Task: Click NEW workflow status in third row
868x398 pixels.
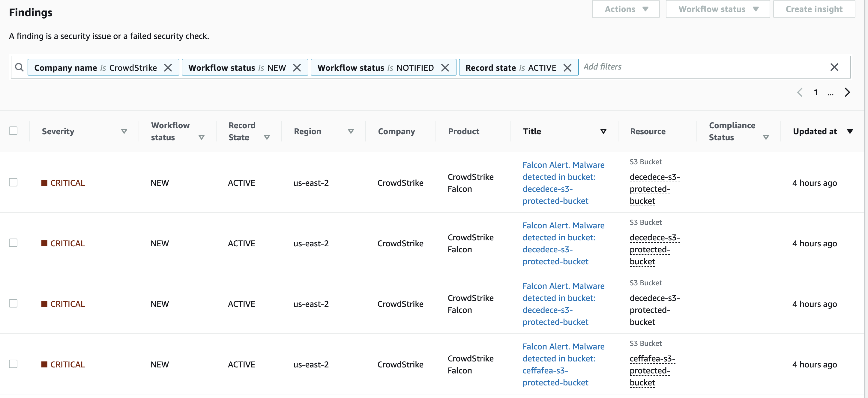Action: 160,304
